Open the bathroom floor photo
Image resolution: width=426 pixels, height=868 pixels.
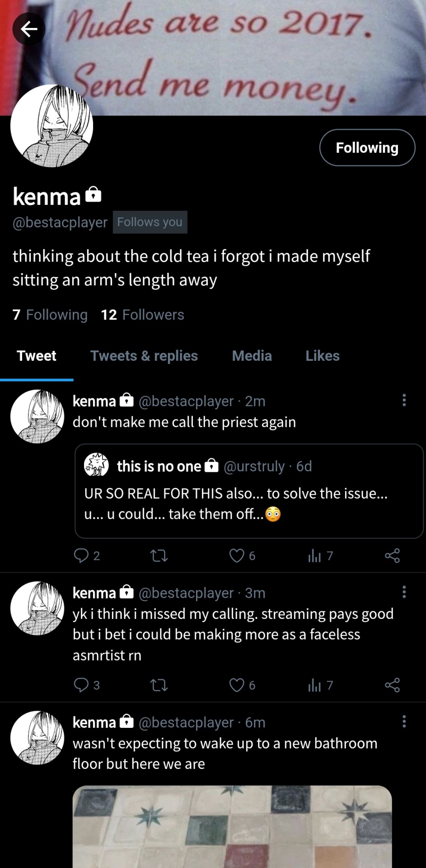232,826
